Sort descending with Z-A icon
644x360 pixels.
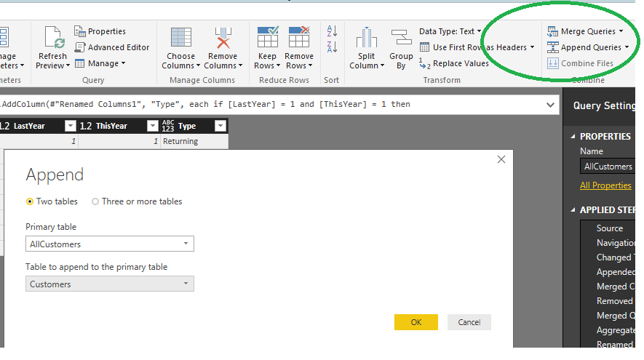click(332, 47)
